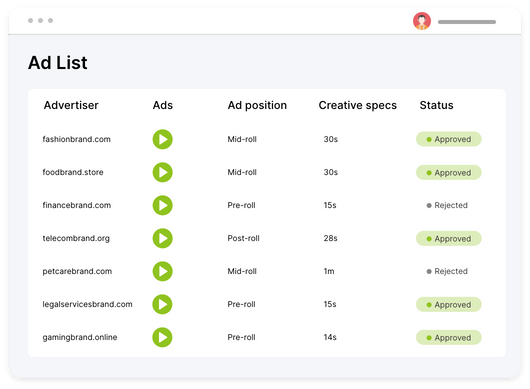Click the username placeholder beside the avatar
The image size is (530, 389).
467,22
